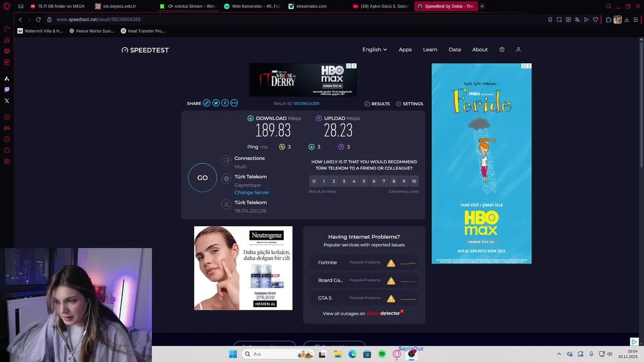Select rating 5 in recommendation survey
Image resolution: width=644 pixels, height=362 pixels.
[364, 182]
